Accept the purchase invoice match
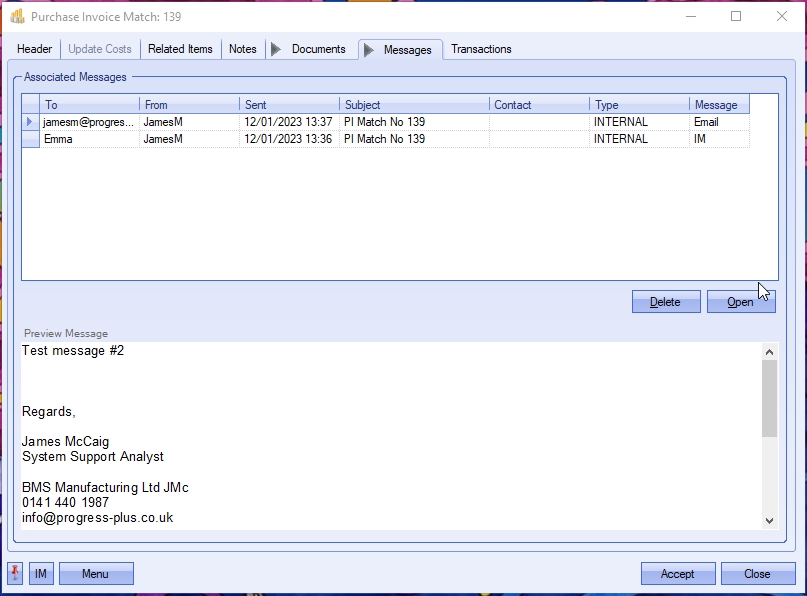 pos(677,574)
